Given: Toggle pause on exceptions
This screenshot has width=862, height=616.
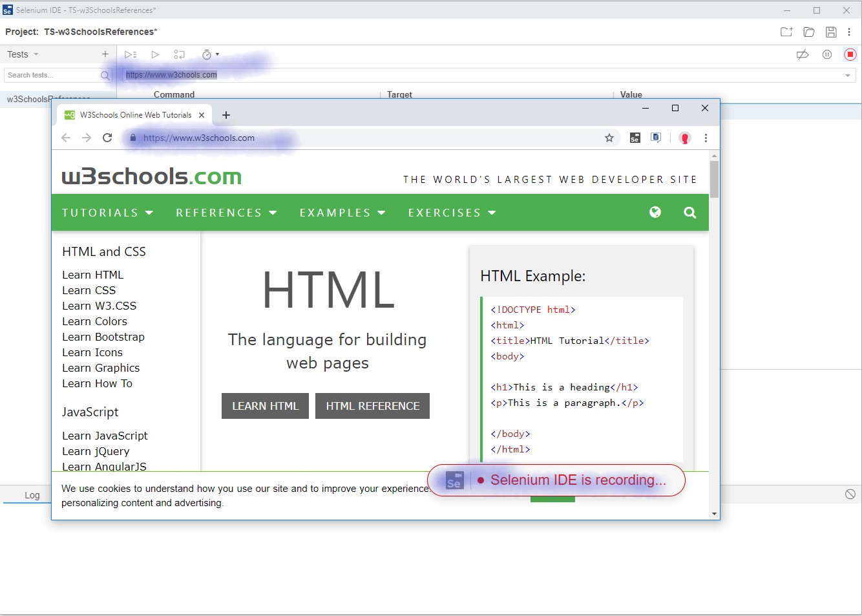Looking at the screenshot, I should pyautogui.click(x=827, y=54).
